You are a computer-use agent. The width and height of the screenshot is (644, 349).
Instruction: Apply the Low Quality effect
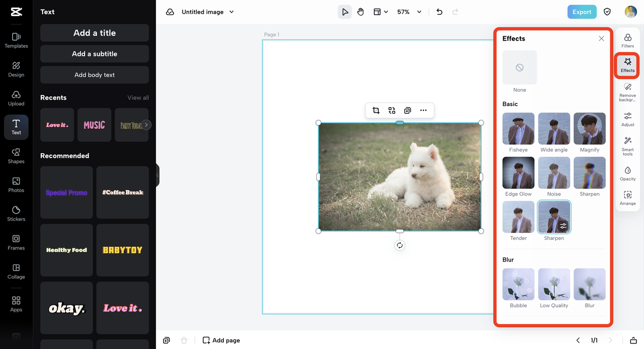click(x=554, y=285)
